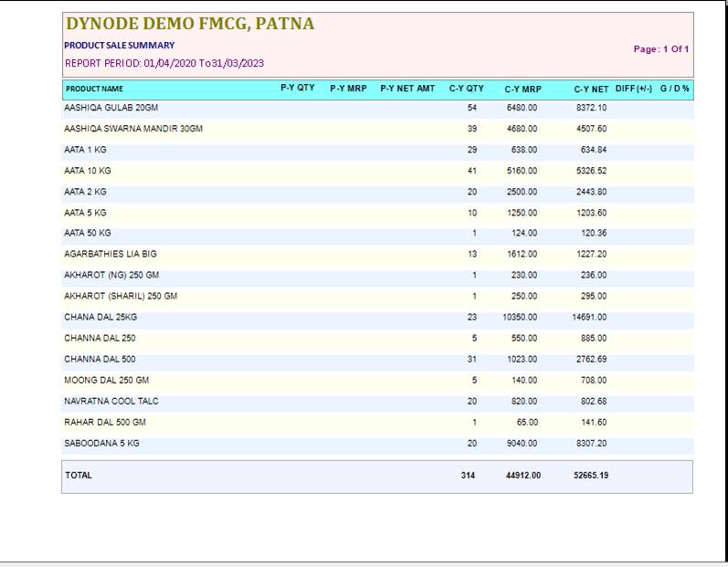Select the CHANA DAL 25KG row
The height and width of the screenshot is (567, 728).
[100, 317]
